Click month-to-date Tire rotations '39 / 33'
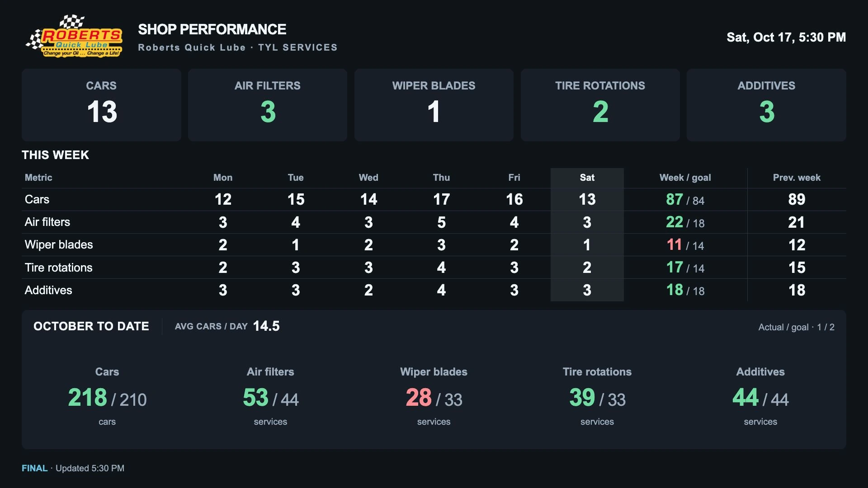Viewport: 868px width, 488px height. point(597,398)
